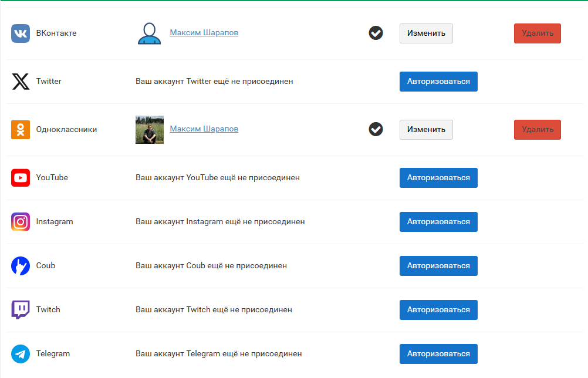Viewport: 588px width, 378px height.
Task: Toggle the checkmark in the ВКонтакте row
Action: pyautogui.click(x=376, y=33)
